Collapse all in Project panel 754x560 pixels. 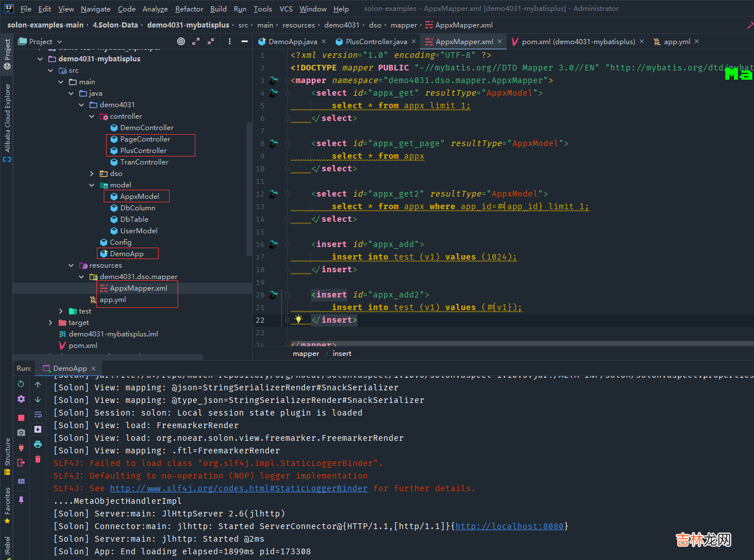(211, 41)
